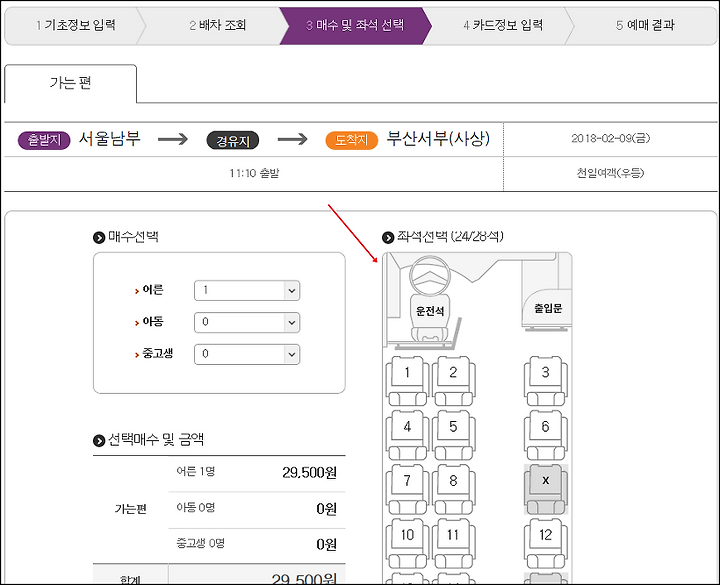Click the 가는편 fare table header
The image size is (720, 585).
pyautogui.click(x=130, y=509)
